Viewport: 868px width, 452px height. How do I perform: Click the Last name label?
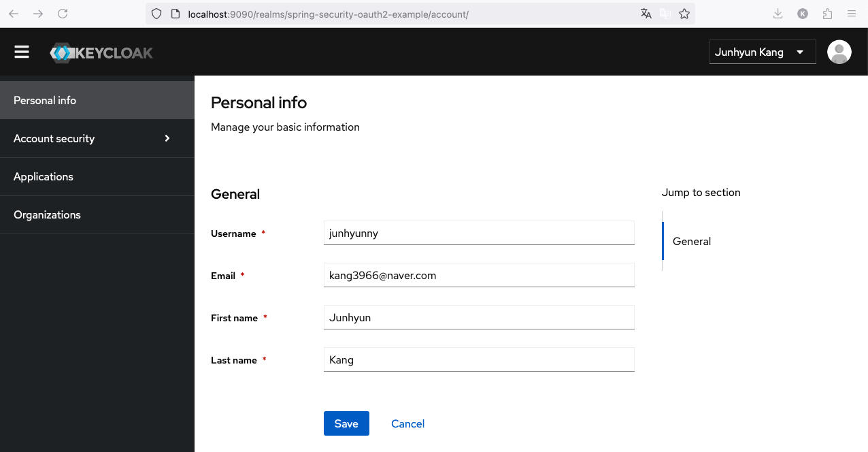point(234,360)
